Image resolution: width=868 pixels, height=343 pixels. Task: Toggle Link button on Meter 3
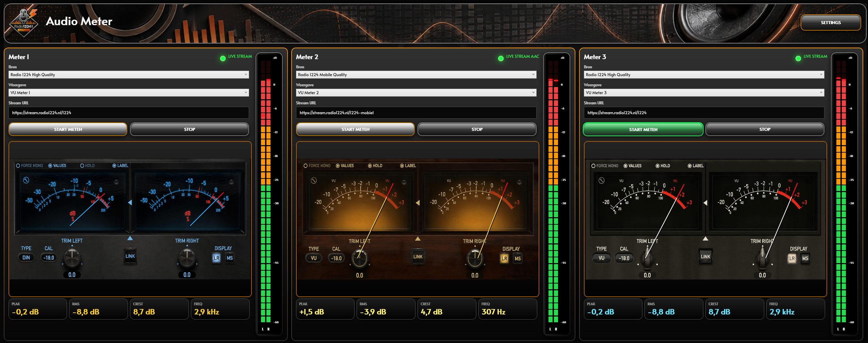point(706,257)
